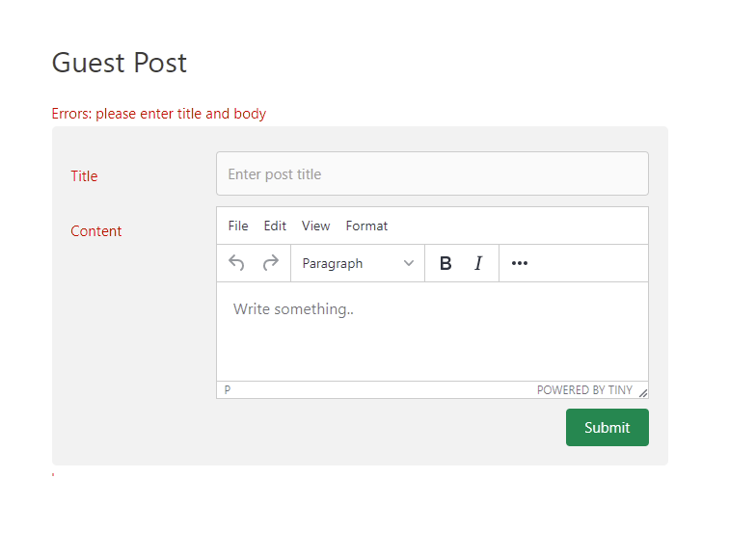Click the Undo arrow icon
Viewport: 756px width, 558px height.
coord(236,263)
